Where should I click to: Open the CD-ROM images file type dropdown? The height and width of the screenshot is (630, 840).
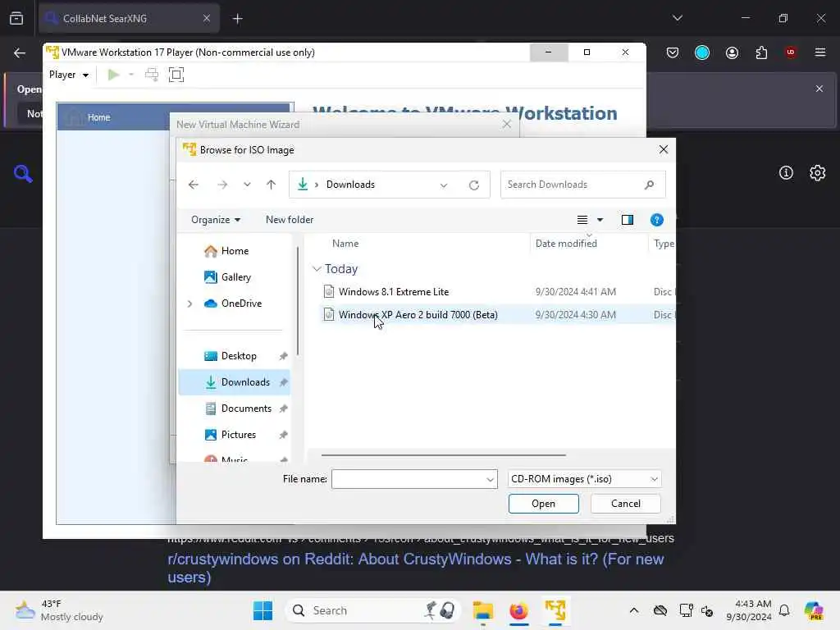tap(584, 479)
